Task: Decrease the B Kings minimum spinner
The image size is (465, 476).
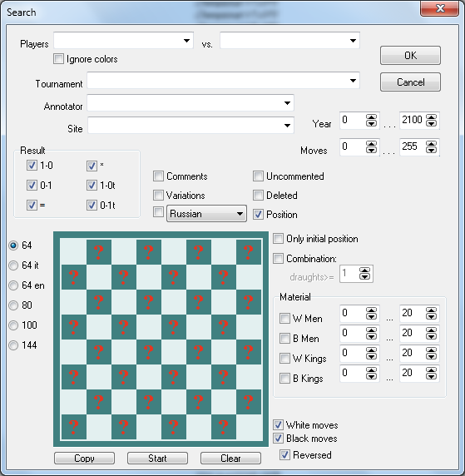Action: click(x=371, y=376)
